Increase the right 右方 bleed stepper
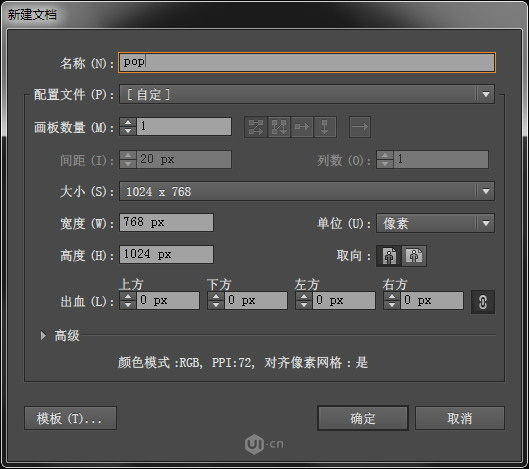The image size is (529, 469). 392,297
